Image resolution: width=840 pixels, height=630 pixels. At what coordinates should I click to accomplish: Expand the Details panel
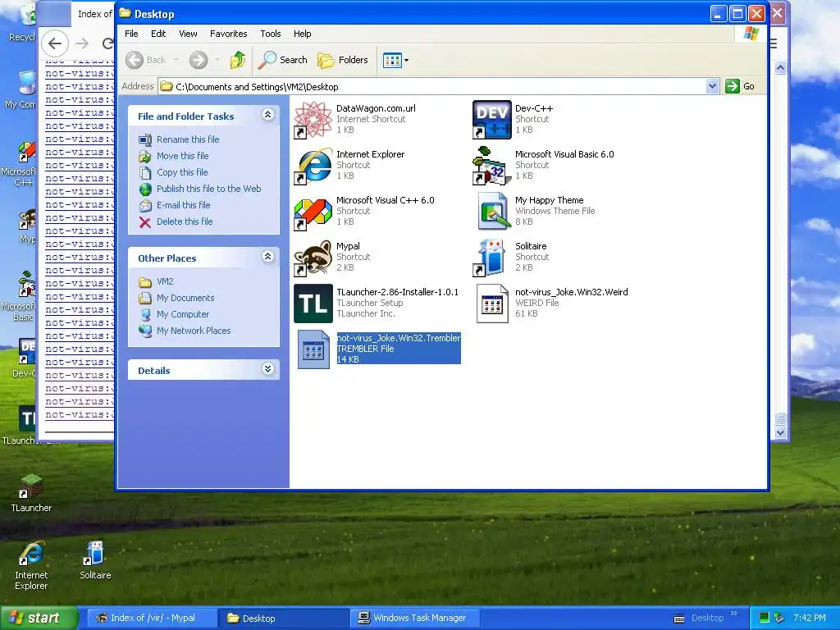268,369
